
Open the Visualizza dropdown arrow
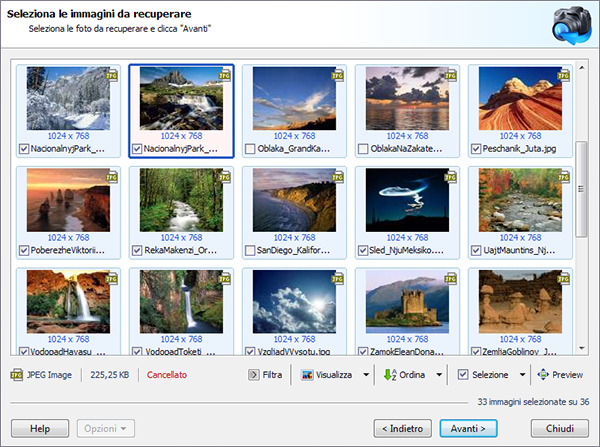click(x=366, y=375)
